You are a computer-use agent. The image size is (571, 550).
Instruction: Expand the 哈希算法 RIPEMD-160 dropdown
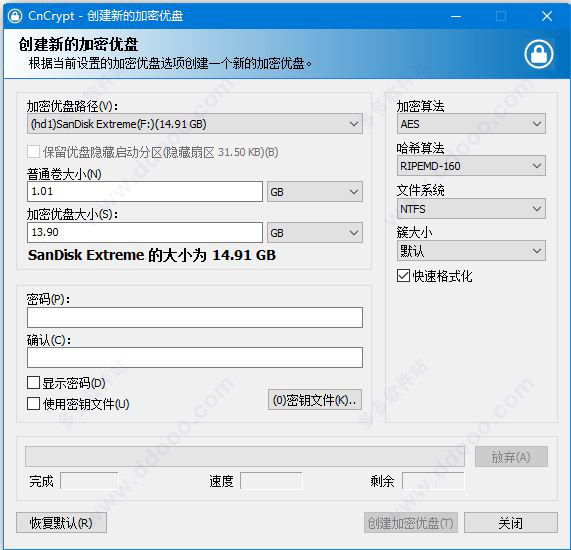471,166
